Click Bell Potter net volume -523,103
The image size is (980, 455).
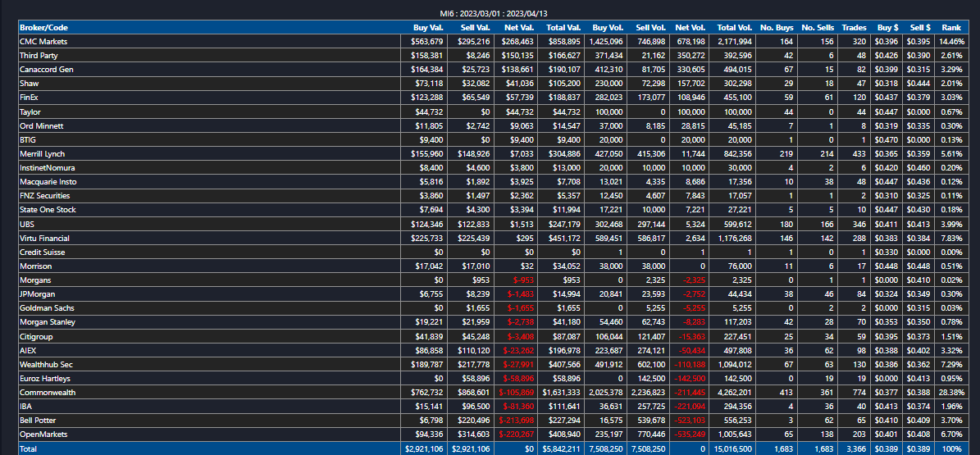pyautogui.click(x=690, y=421)
